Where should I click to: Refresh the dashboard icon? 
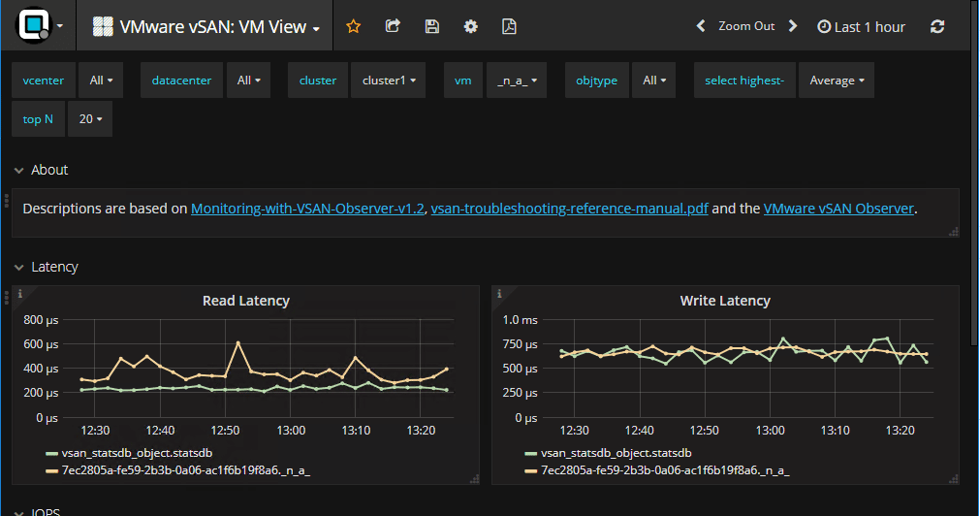(937, 26)
